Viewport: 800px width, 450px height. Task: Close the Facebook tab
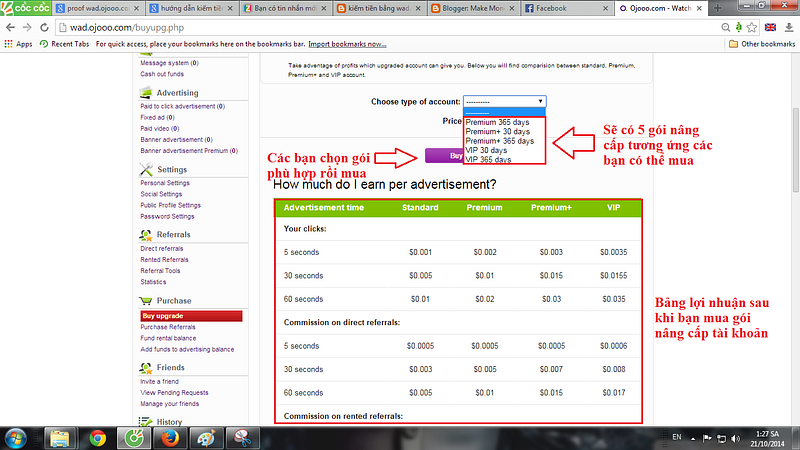(605, 9)
